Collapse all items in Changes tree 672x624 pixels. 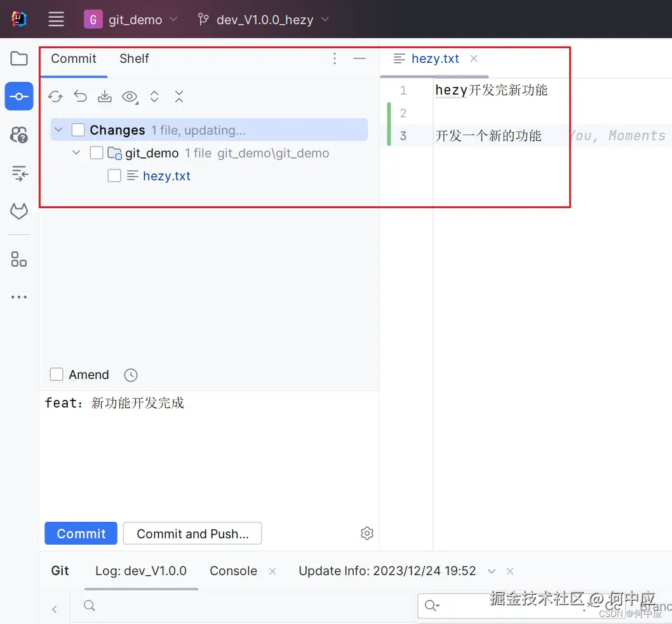179,96
